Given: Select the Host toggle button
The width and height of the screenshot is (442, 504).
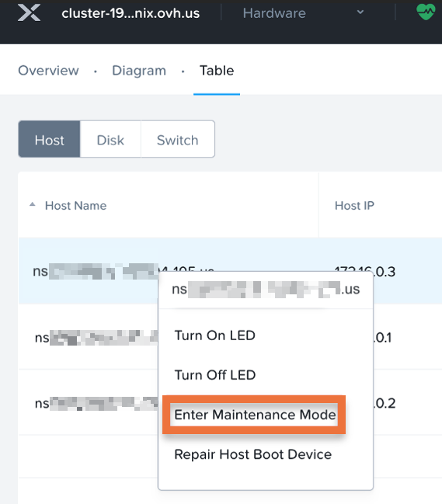Looking at the screenshot, I should tap(49, 139).
